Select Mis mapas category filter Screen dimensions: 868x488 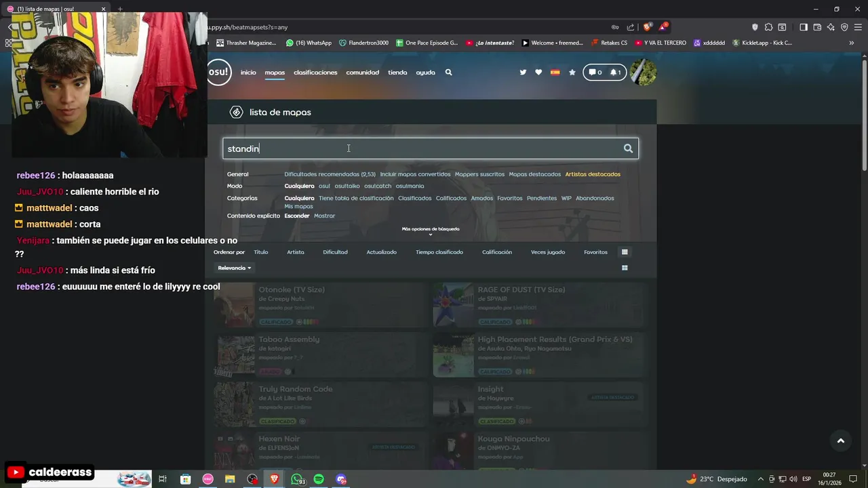tap(298, 207)
